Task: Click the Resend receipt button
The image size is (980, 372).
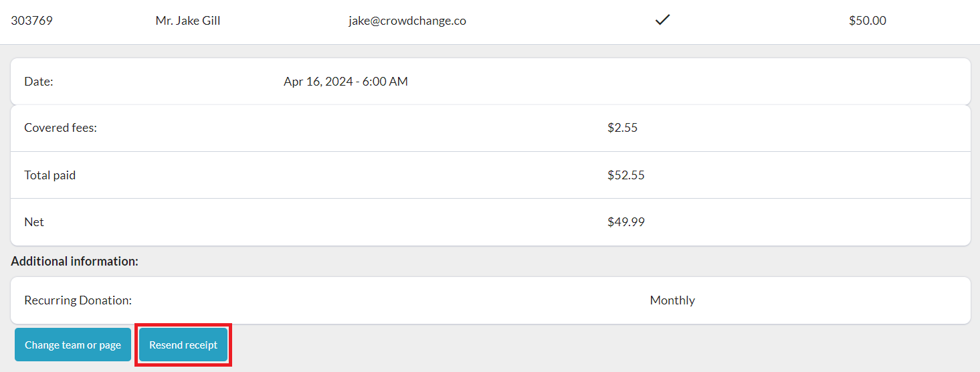Action: click(x=183, y=345)
